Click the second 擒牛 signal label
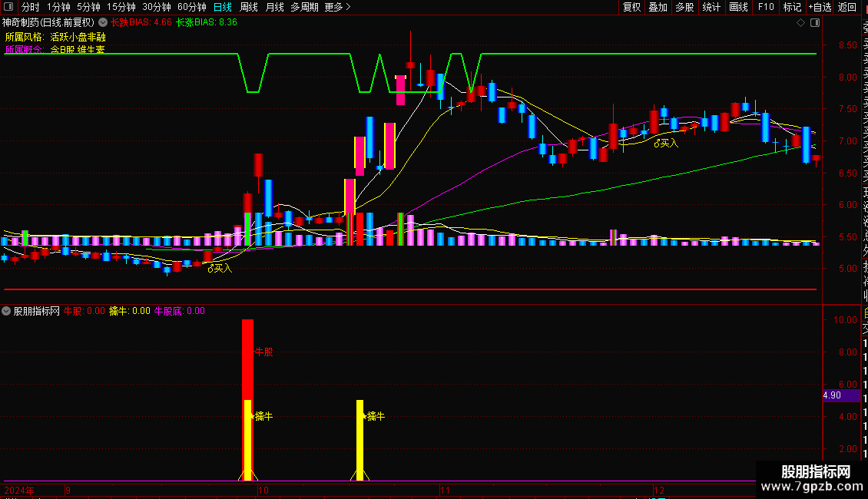This screenshot has height=499, width=868. 374,416
